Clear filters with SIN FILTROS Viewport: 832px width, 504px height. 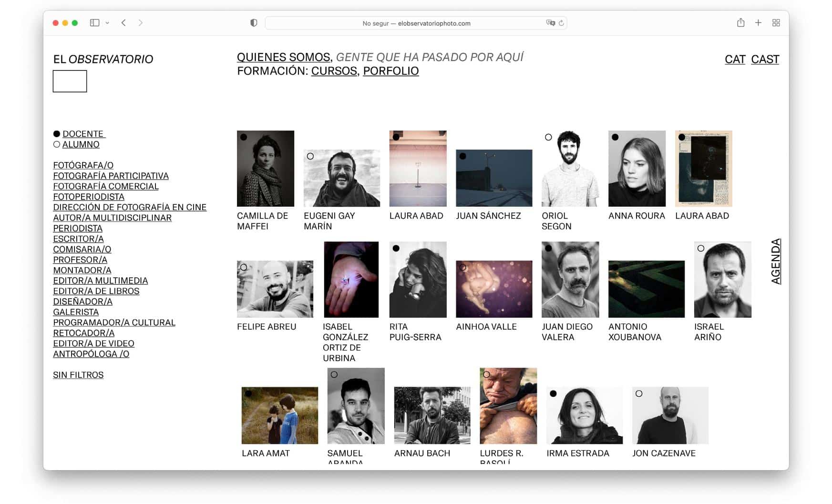point(78,375)
